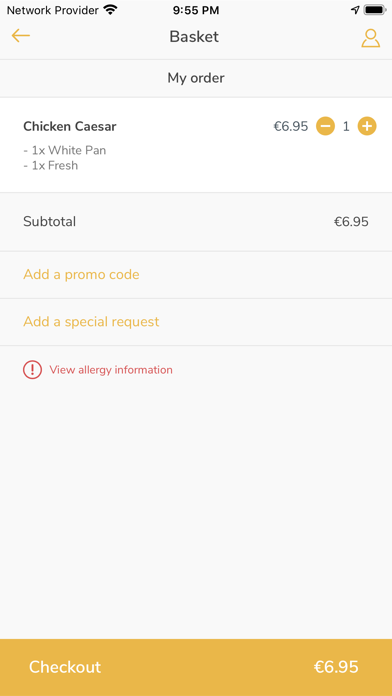Tap the Checkout button

point(196,667)
